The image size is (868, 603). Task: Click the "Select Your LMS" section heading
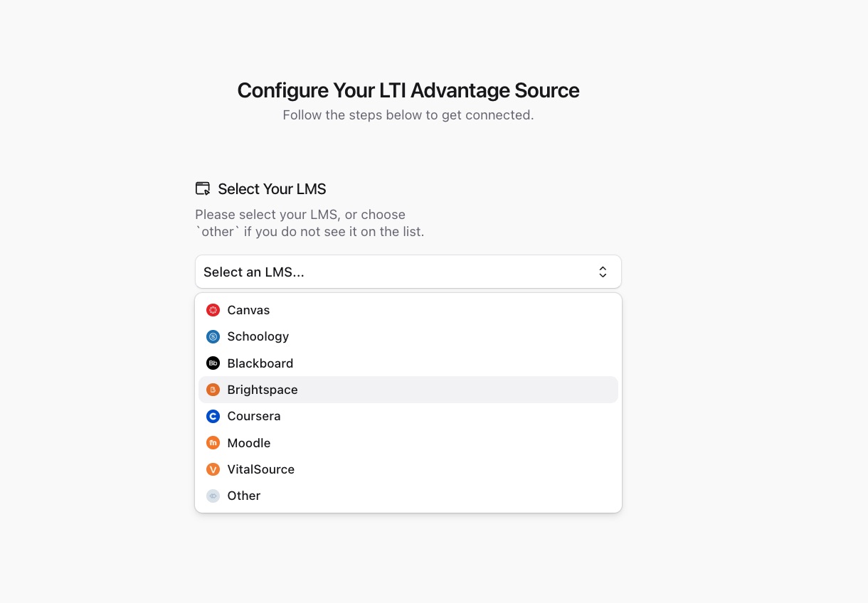[272, 189]
